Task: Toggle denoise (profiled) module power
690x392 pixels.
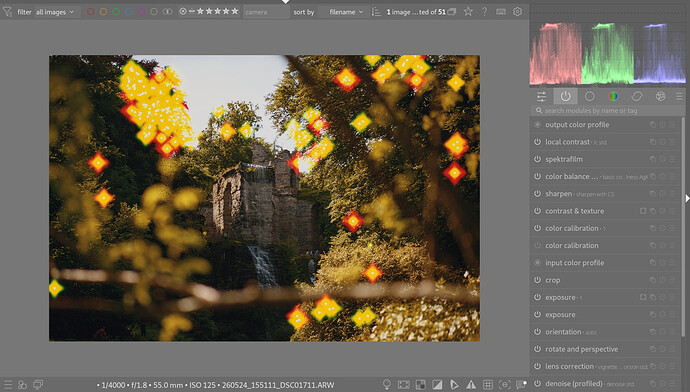Action: (x=537, y=383)
